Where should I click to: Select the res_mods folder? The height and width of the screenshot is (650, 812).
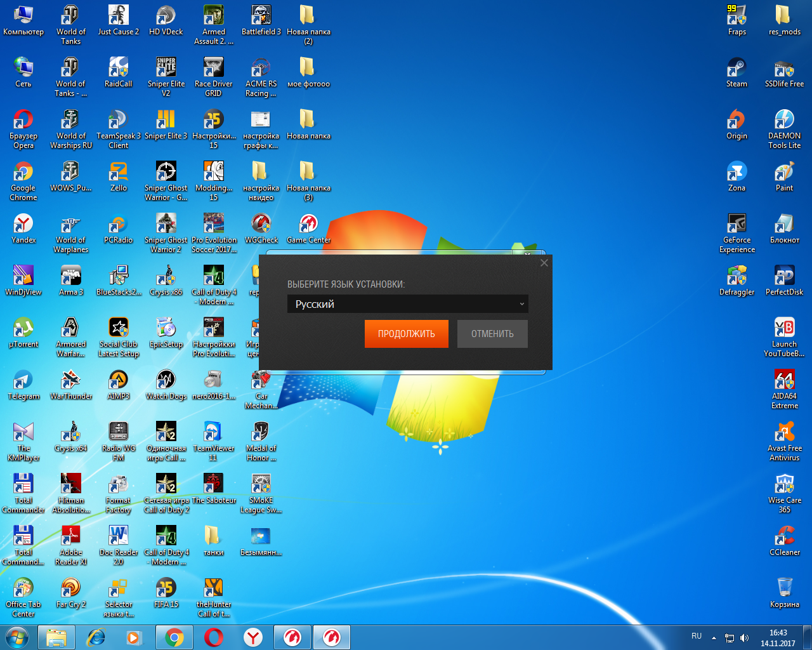click(784, 20)
